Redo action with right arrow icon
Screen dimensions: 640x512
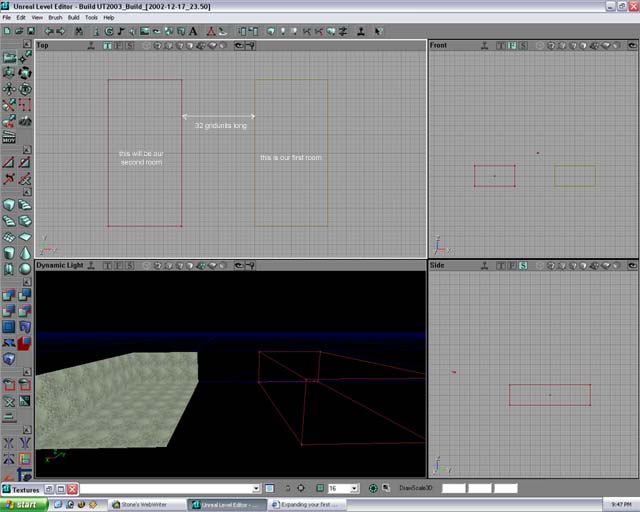60,31
